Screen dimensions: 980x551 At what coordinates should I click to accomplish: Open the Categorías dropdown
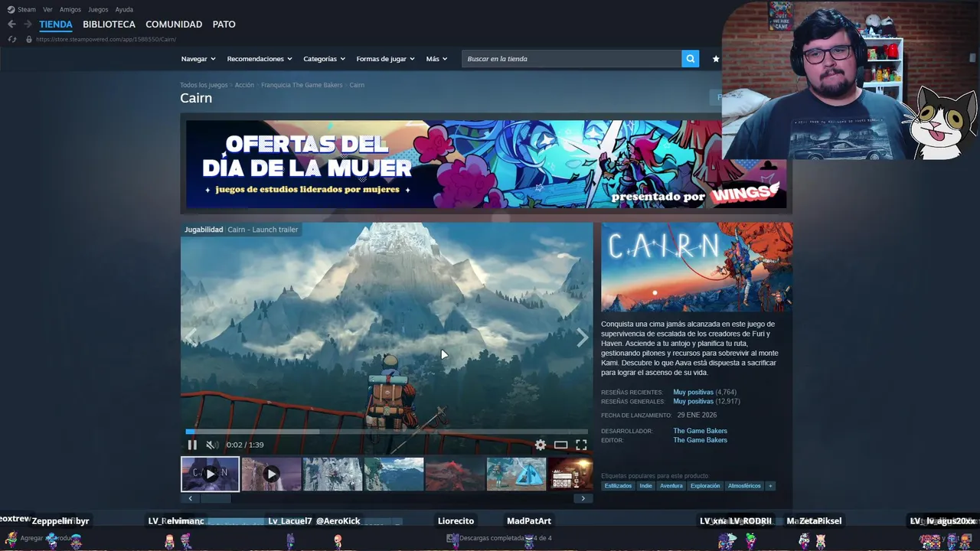coord(324,59)
